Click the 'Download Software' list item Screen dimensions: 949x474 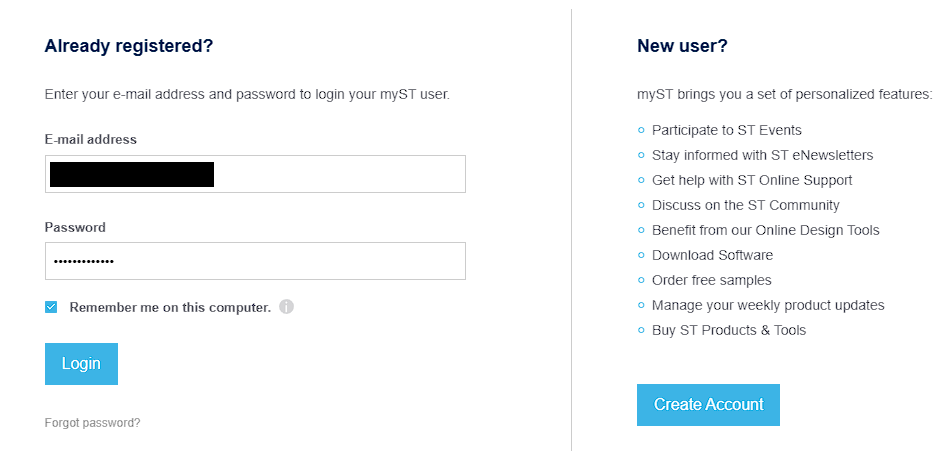712,255
